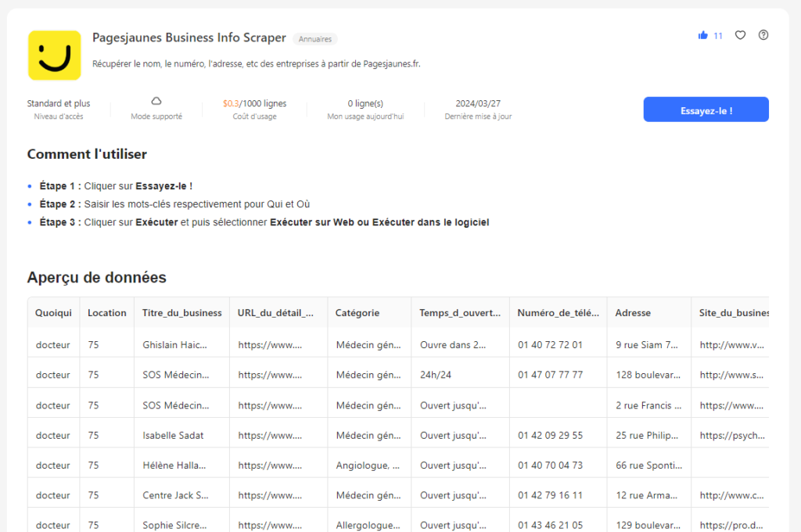
Task: Click address 66 rue Sponti...
Action: (x=648, y=465)
